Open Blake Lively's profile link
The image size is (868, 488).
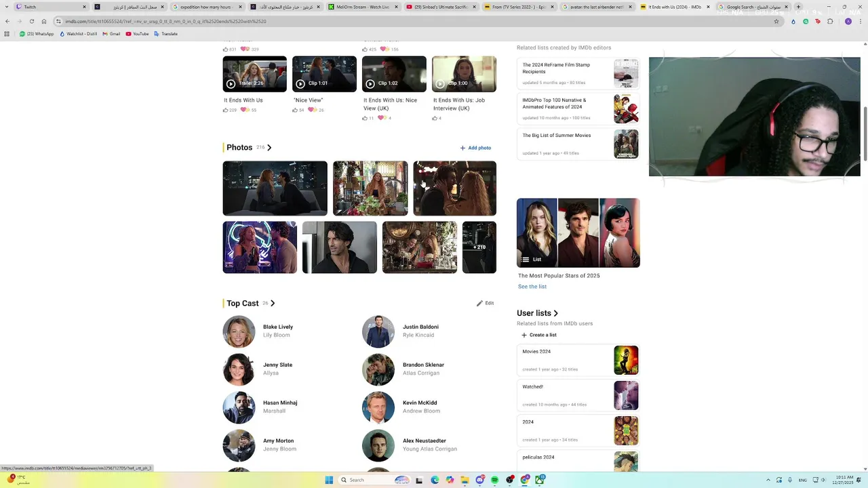pyautogui.click(x=278, y=327)
